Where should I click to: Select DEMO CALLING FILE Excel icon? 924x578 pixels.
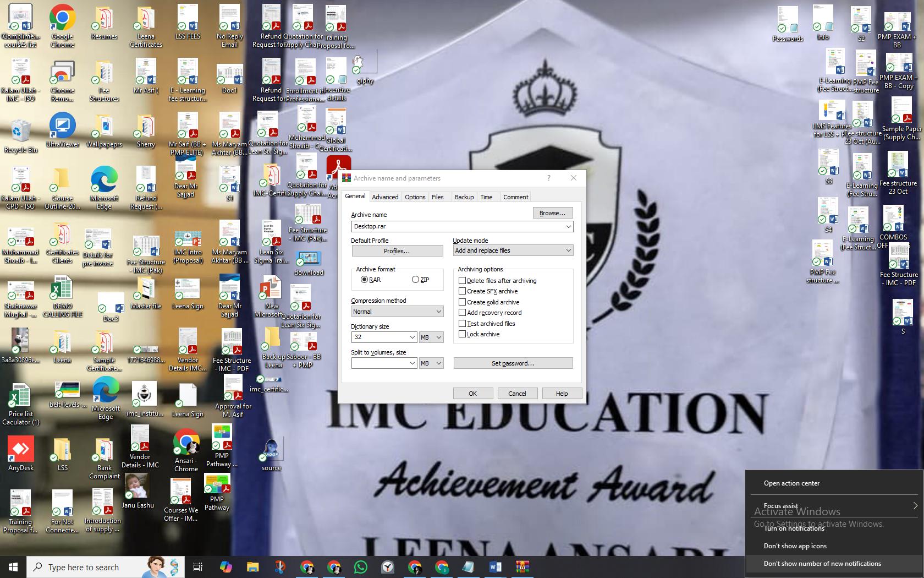click(62, 297)
